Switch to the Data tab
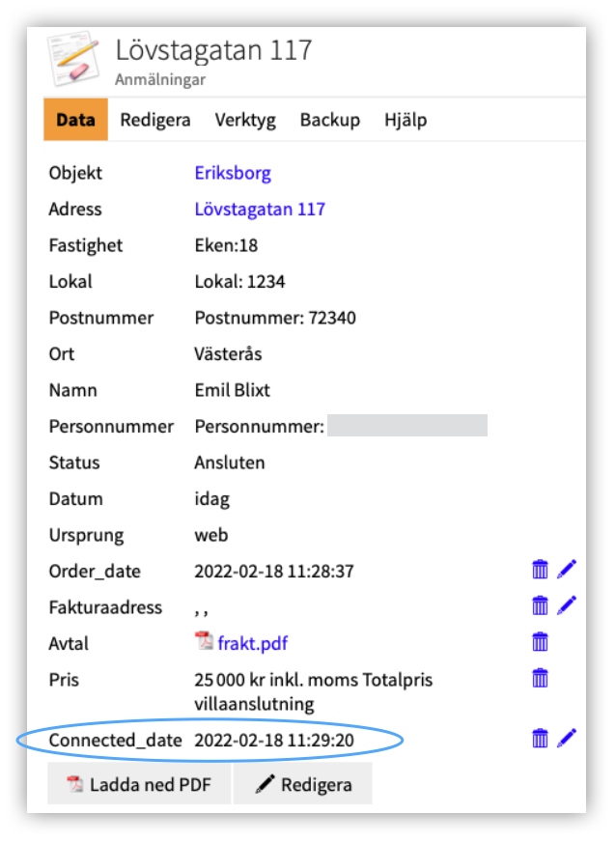 pos(75,121)
